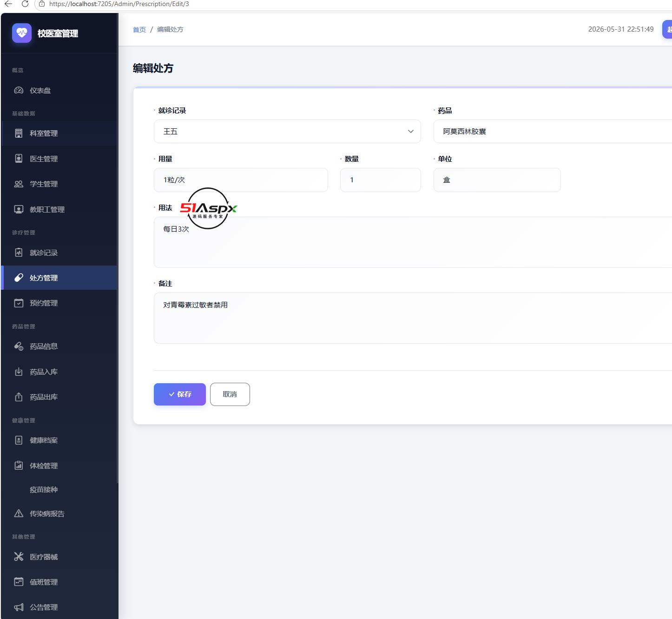672x619 pixels.
Task: Open 疫苗接种 menu item
Action: click(x=59, y=489)
